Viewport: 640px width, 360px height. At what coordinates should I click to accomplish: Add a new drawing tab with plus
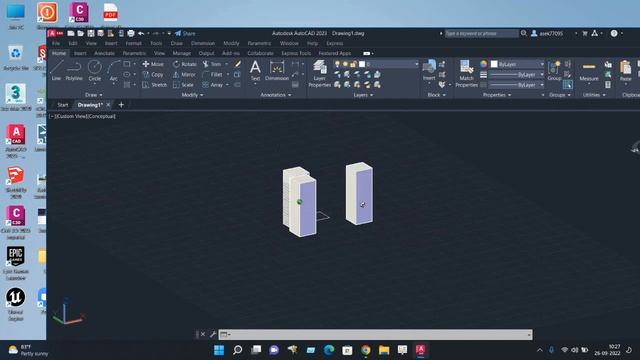coord(121,105)
